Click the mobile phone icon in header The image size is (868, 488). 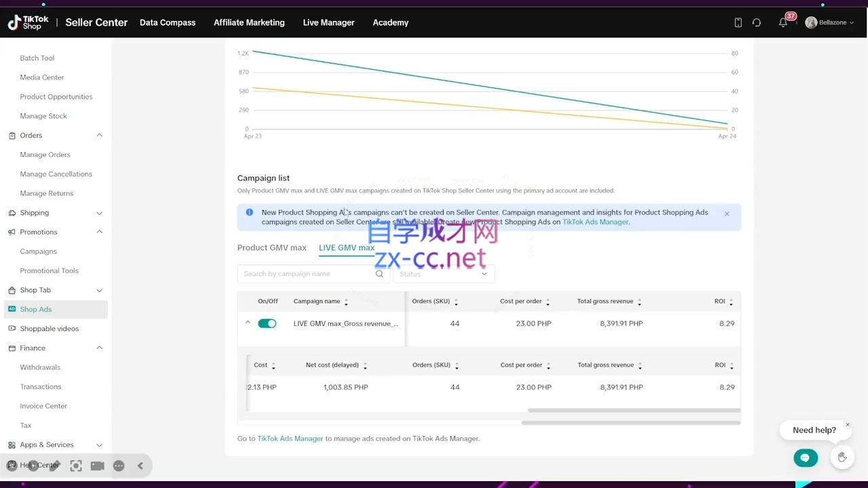tap(738, 23)
